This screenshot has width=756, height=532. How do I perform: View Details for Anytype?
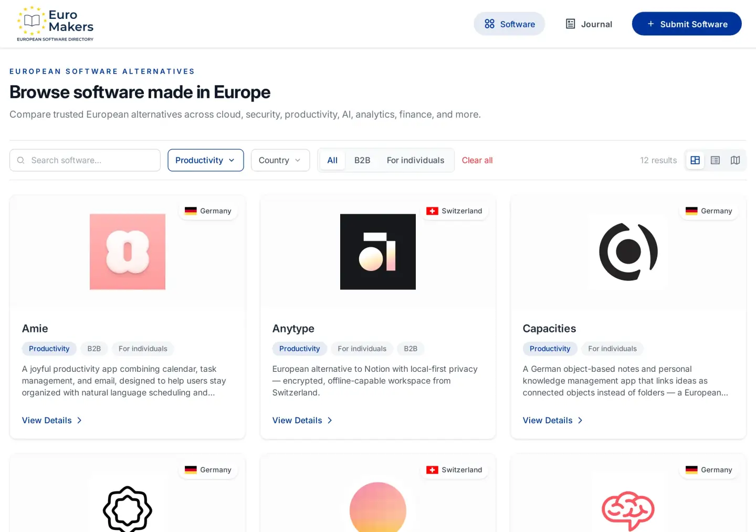[x=302, y=420]
